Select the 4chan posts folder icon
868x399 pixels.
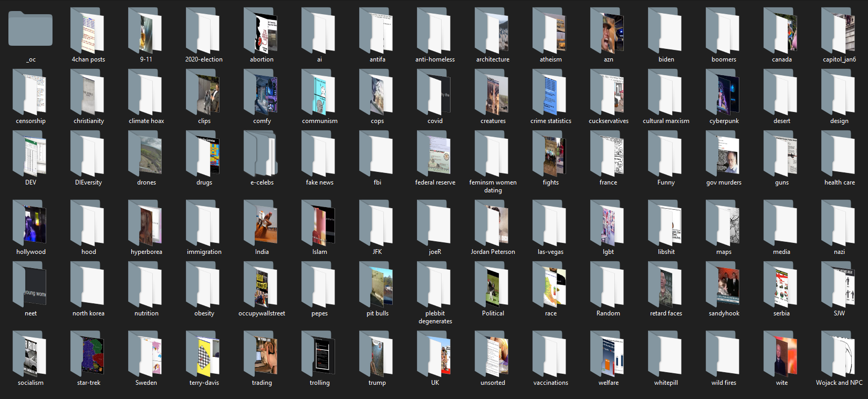click(88, 30)
